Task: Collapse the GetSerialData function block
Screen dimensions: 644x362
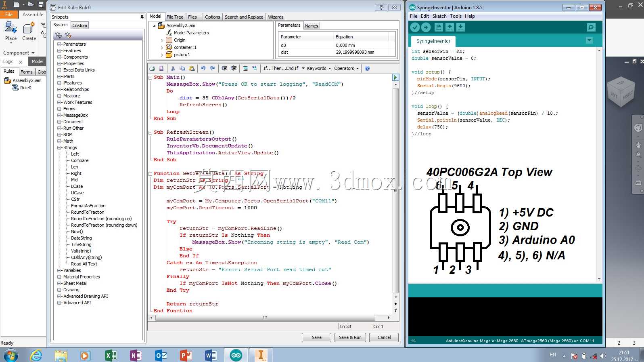Action: 151,173
